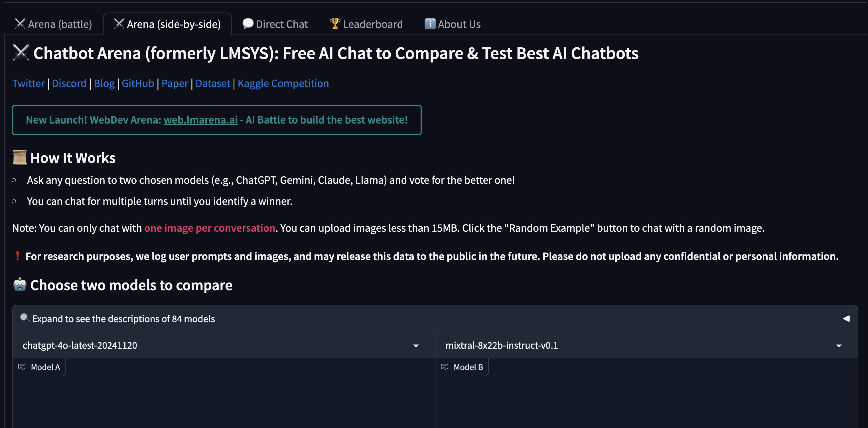The width and height of the screenshot is (868, 428).
Task: Open the Kaggle Competition link
Action: coord(283,83)
